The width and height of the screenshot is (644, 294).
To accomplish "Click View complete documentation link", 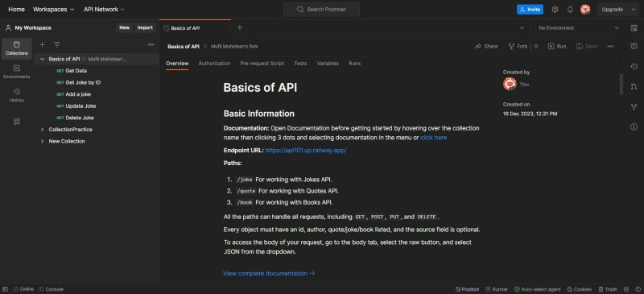I will 269,273.
